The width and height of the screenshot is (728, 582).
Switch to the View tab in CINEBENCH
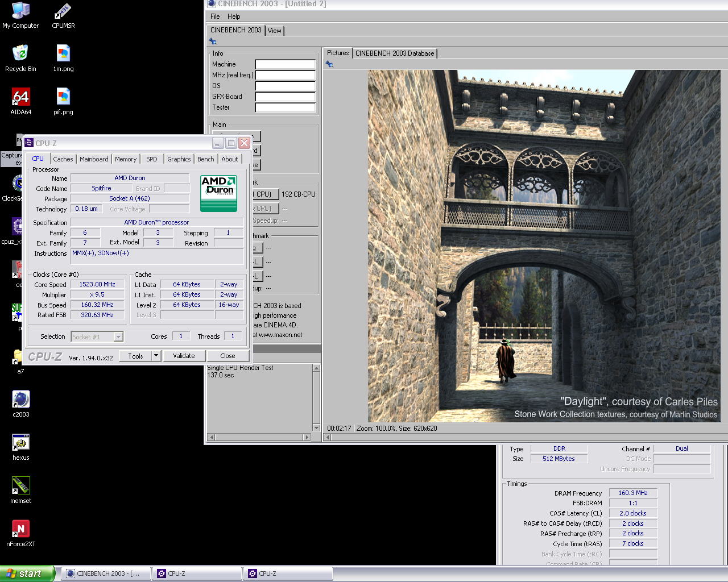coord(275,31)
